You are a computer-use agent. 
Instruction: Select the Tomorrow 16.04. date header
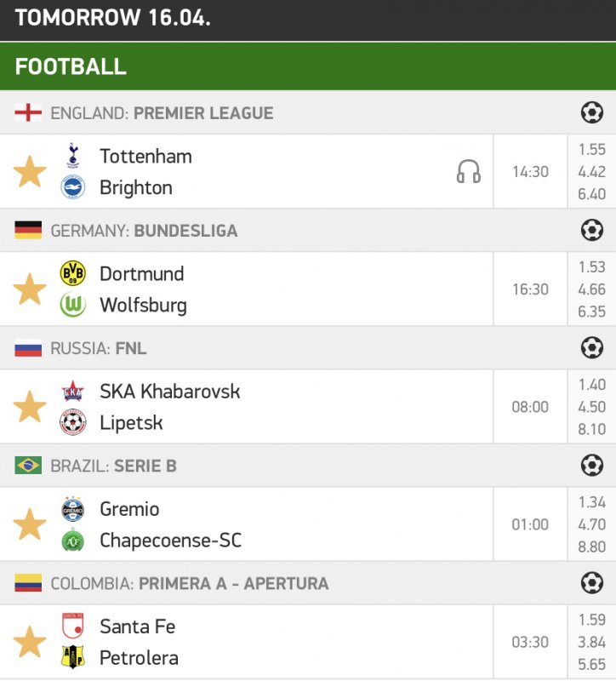tap(112, 18)
